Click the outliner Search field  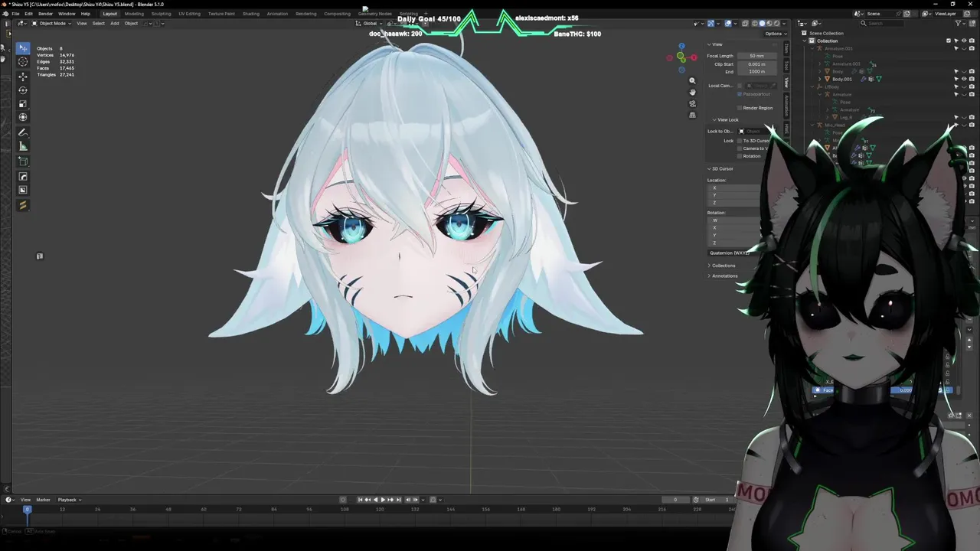[x=883, y=23]
